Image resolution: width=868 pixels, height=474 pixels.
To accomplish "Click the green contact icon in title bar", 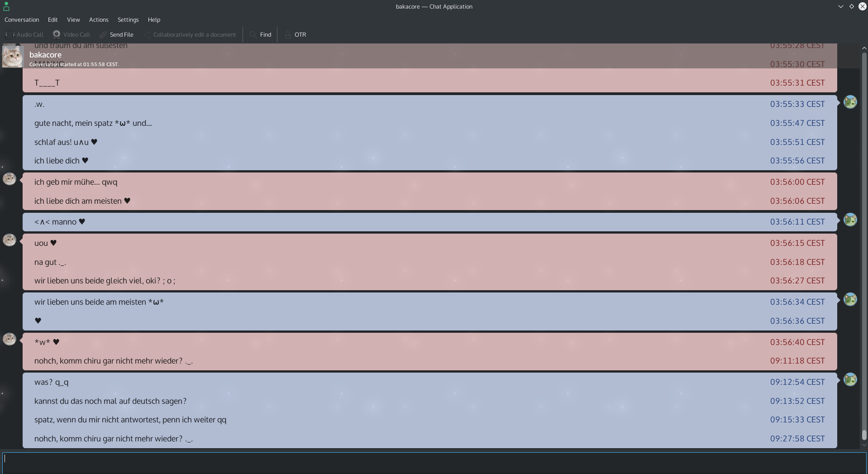I will point(6,6).
